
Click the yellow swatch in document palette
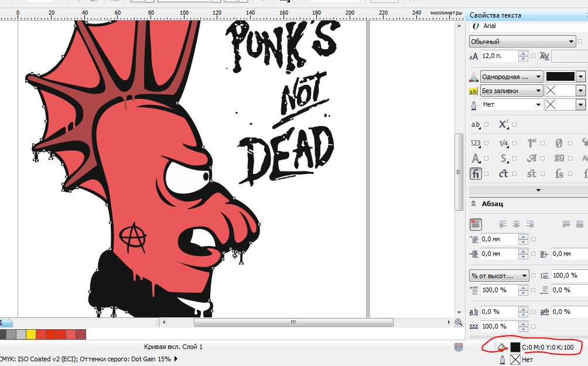click(31, 334)
